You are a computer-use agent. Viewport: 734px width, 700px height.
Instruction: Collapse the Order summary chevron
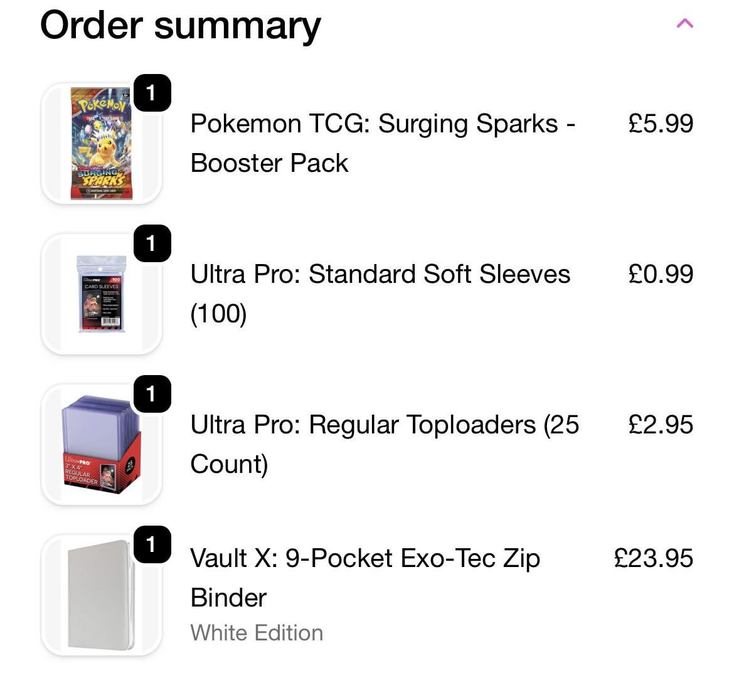[684, 24]
